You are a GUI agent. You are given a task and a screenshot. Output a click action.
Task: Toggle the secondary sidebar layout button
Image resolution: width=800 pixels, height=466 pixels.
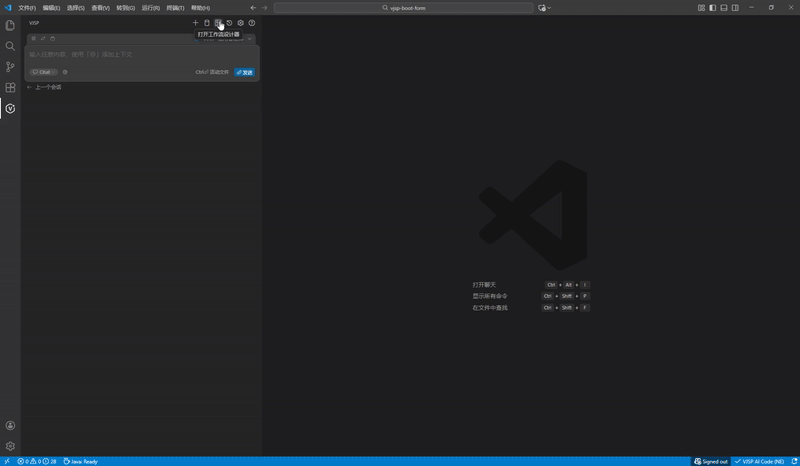tap(735, 7)
